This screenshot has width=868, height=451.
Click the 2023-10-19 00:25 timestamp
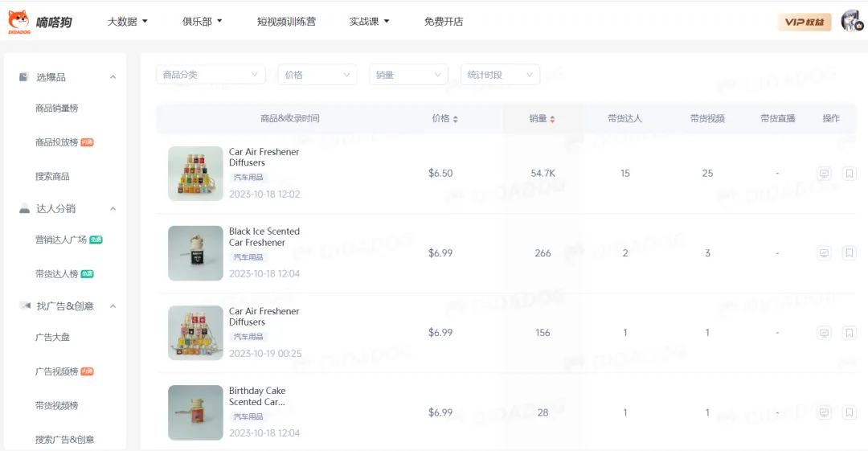(265, 354)
